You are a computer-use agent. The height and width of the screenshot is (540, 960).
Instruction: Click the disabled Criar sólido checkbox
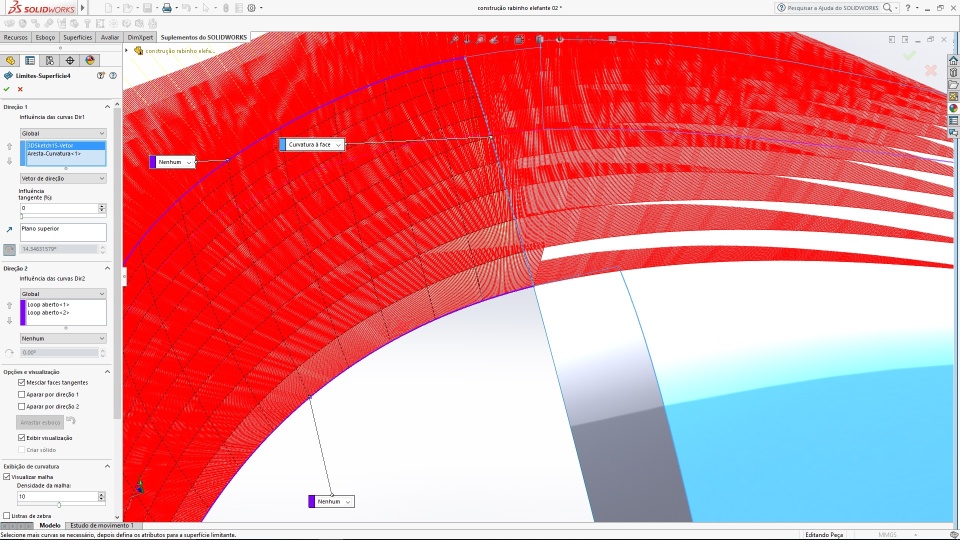coord(21,449)
